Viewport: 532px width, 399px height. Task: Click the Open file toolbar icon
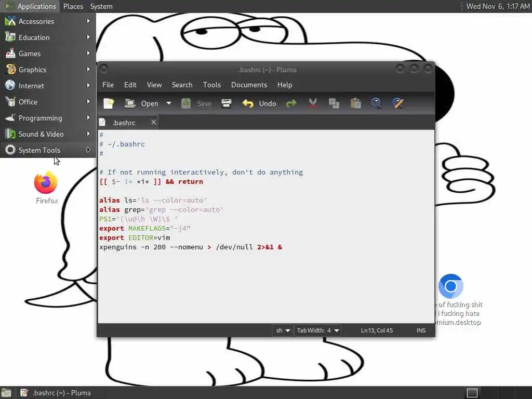[x=130, y=103]
